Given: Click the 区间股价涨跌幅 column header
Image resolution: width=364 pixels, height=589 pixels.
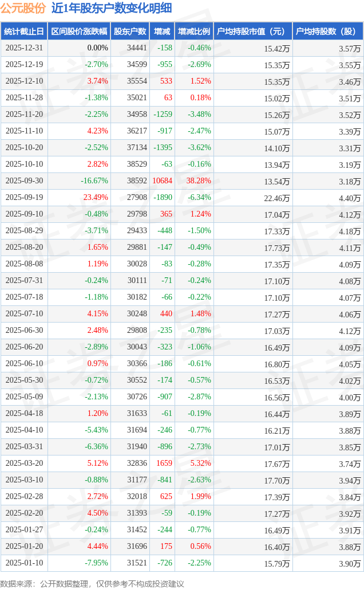Looking at the screenshot, I should tap(78, 32).
